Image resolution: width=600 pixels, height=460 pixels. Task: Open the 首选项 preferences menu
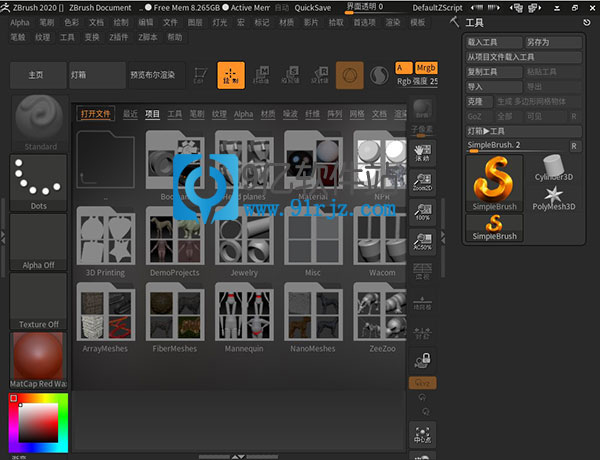pos(364,23)
